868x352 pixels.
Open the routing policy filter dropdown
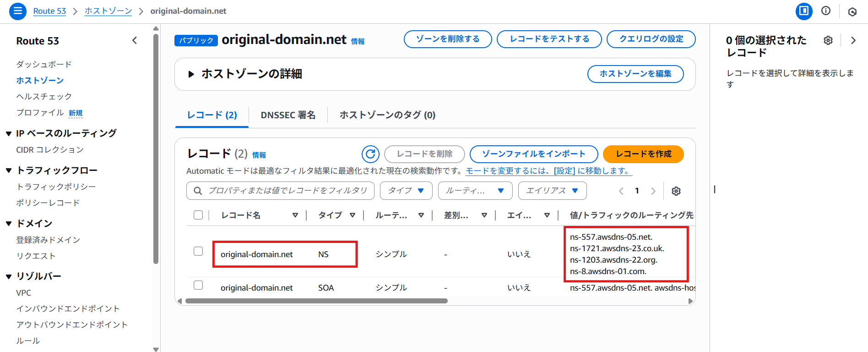tap(475, 191)
